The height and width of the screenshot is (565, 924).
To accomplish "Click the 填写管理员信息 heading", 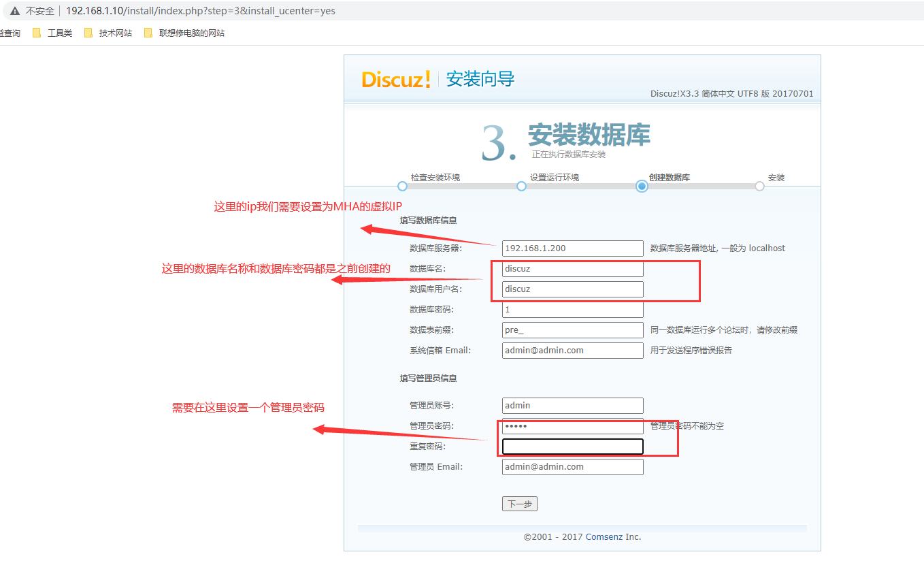I will 428,378.
